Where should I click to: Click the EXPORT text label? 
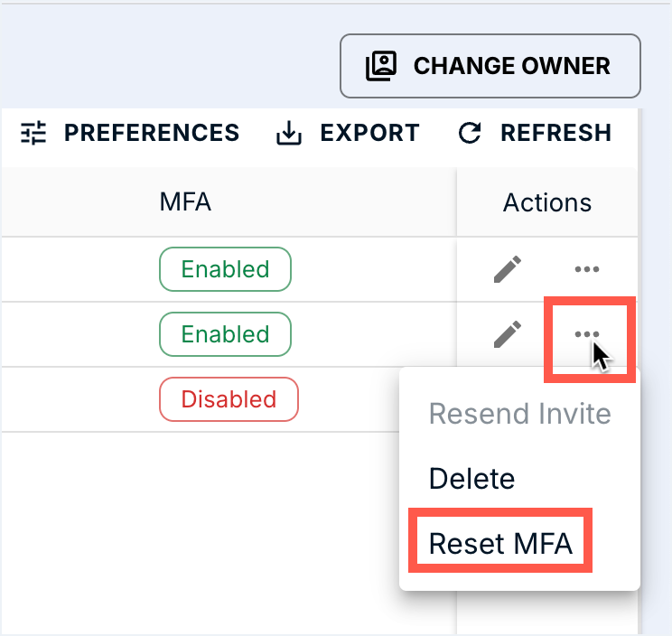(x=369, y=134)
